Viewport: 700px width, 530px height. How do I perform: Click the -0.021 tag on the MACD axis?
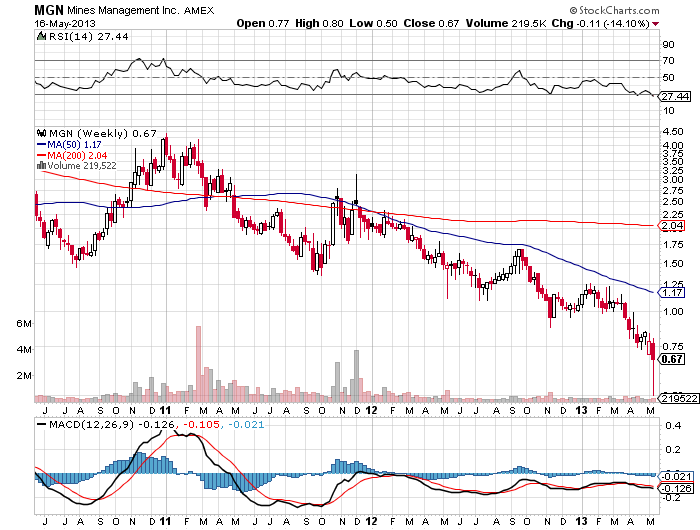point(676,476)
